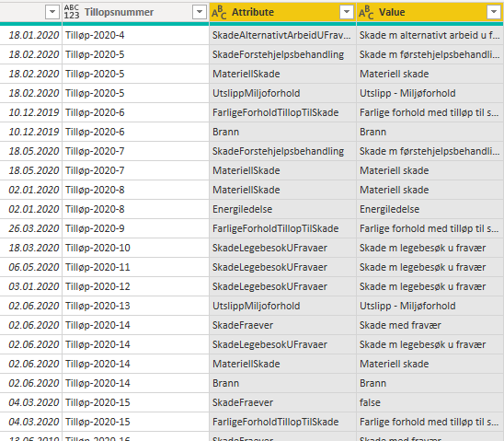Select cell Tilløp-2020-10
Image resolution: width=504 pixels, height=441 pixels.
(135, 248)
